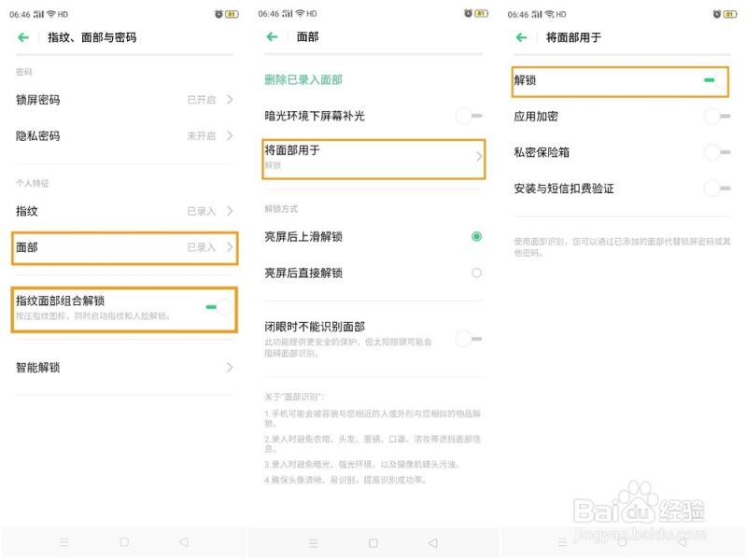Tap back triangle nav button on middle phone
Screen dimensions: 747x560
432,543
